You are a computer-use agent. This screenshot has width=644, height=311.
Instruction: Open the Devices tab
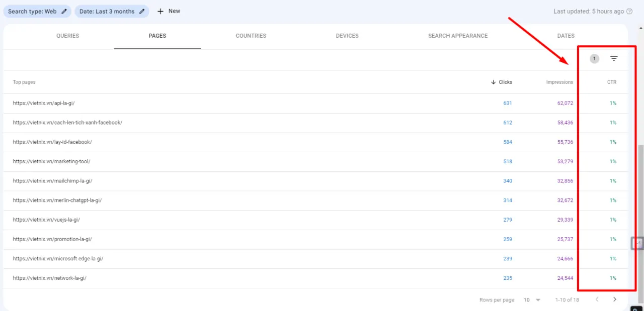[347, 36]
